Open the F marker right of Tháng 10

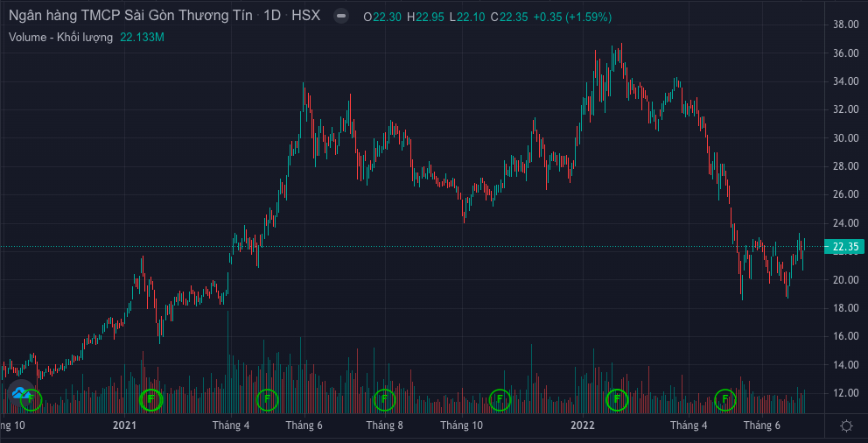(500, 400)
